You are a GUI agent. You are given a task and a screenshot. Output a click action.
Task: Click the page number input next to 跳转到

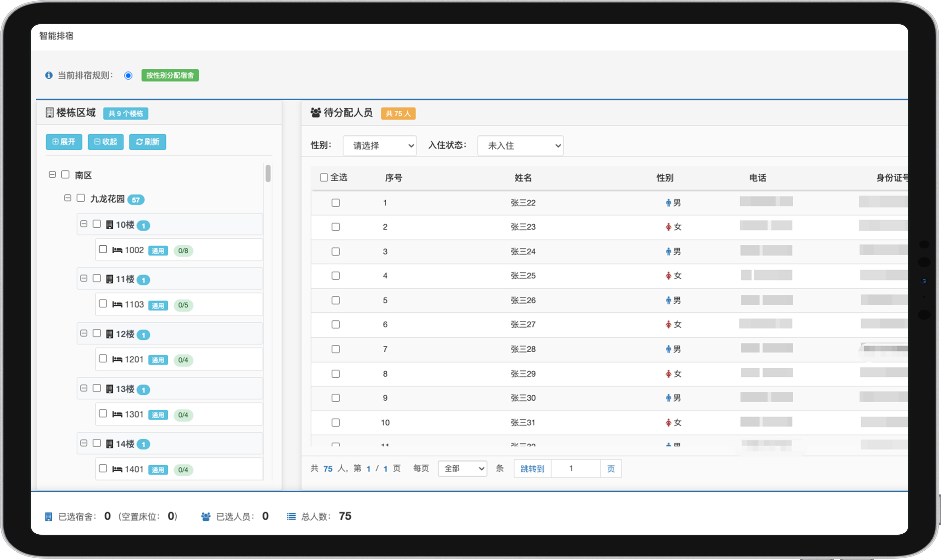click(576, 468)
